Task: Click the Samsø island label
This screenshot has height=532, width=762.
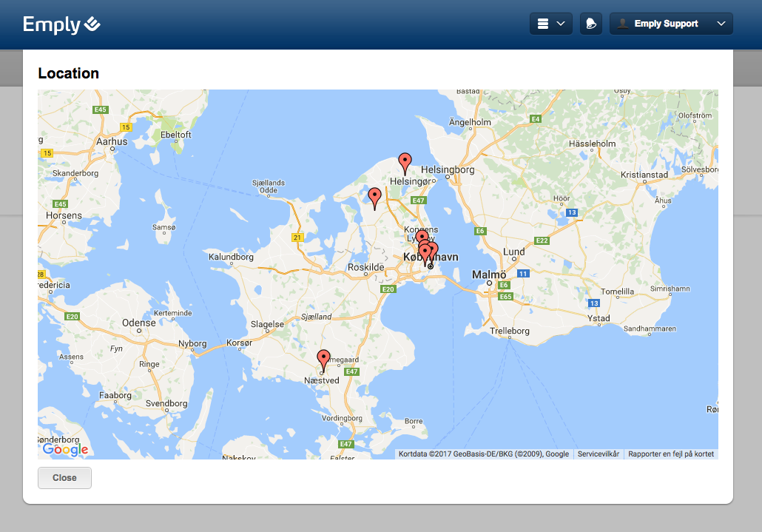Action: pyautogui.click(x=163, y=227)
